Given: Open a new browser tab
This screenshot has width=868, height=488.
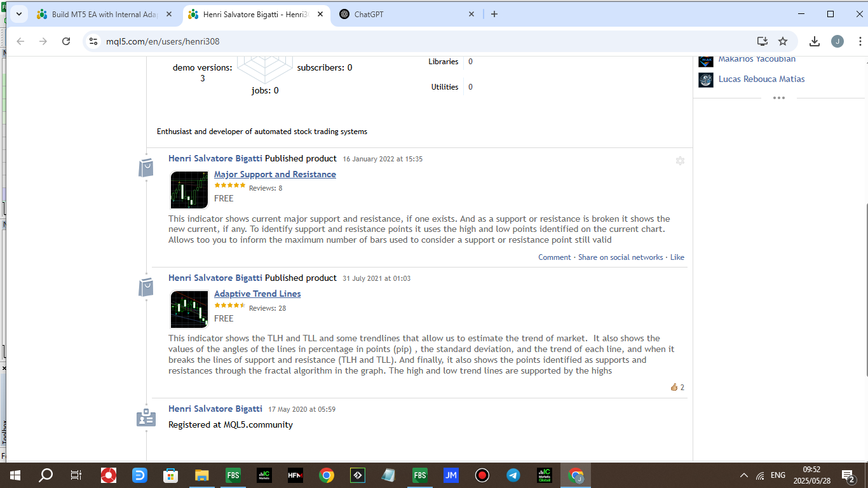Looking at the screenshot, I should pos(494,14).
